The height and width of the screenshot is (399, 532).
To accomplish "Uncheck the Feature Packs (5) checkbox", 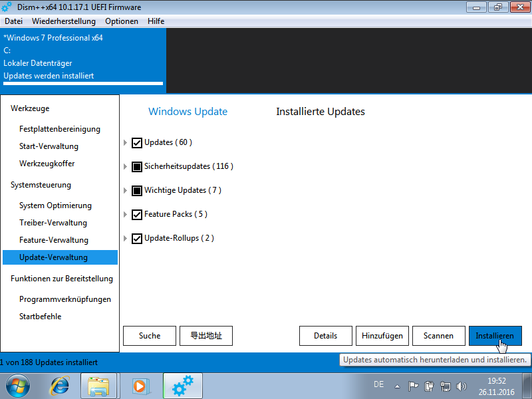I will tap(137, 215).
